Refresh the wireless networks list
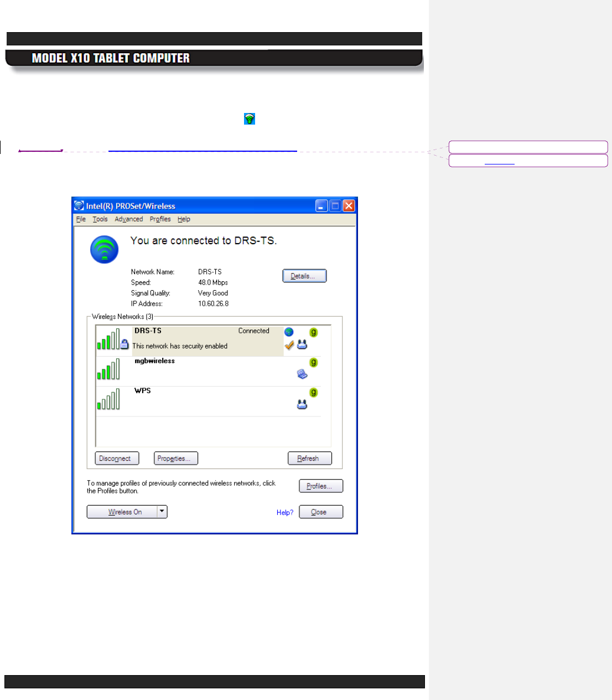Viewport: 612px width, 700px height. pyautogui.click(x=310, y=459)
